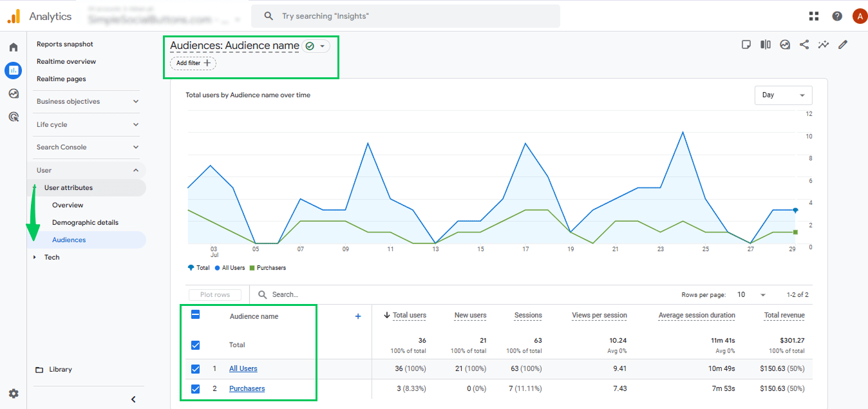Image resolution: width=868 pixels, height=409 pixels.
Task: Open Library in sidebar
Action: (x=61, y=370)
